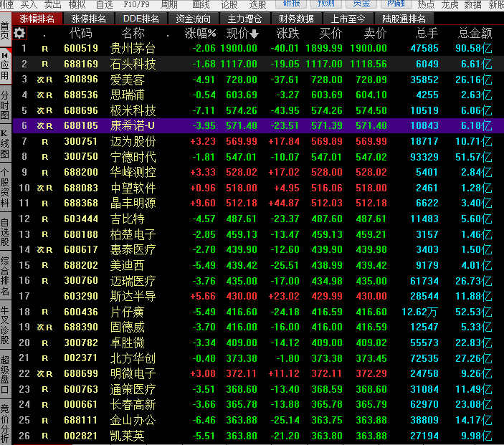Screen dimensions: 504x445
Task: Open the 数据 menu item
Action: click(x=473, y=4)
